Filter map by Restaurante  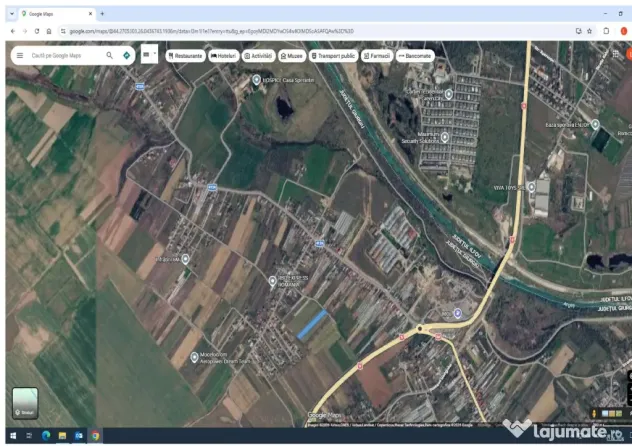coord(185,56)
